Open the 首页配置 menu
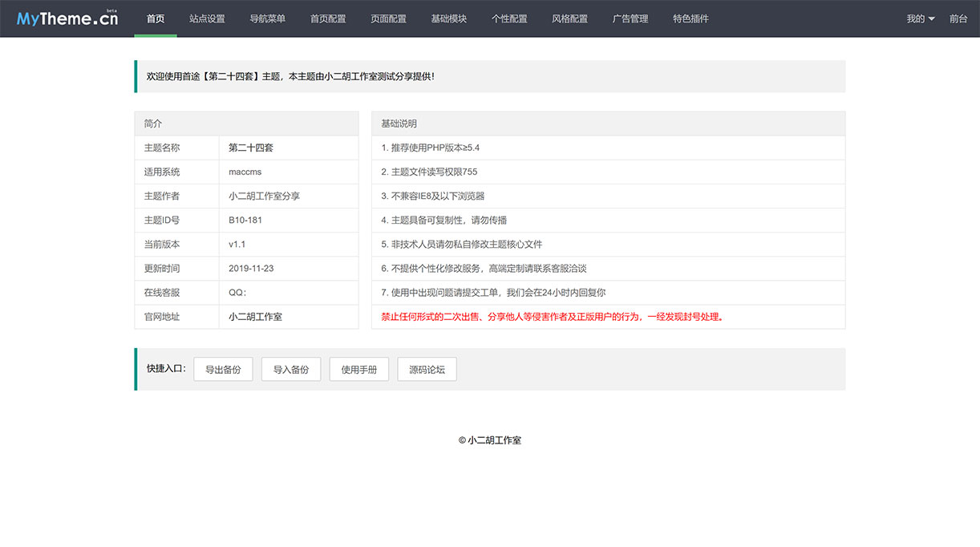Image resolution: width=980 pixels, height=547 pixels. (327, 18)
